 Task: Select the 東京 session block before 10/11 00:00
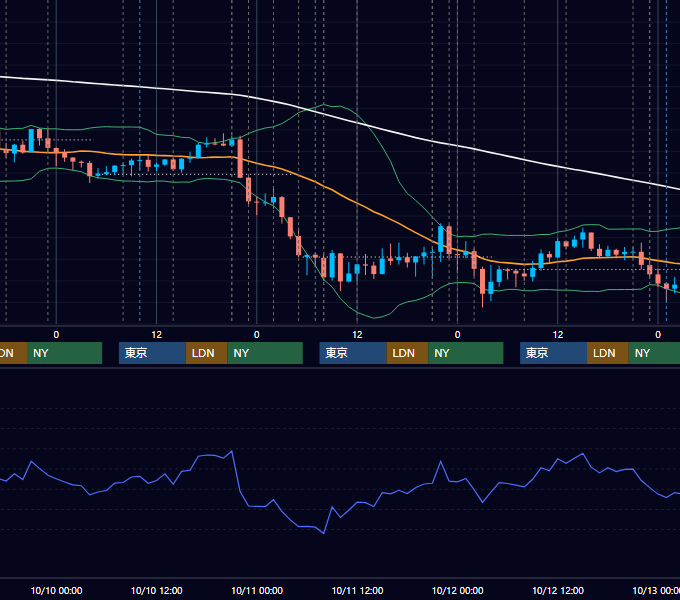pos(152,353)
